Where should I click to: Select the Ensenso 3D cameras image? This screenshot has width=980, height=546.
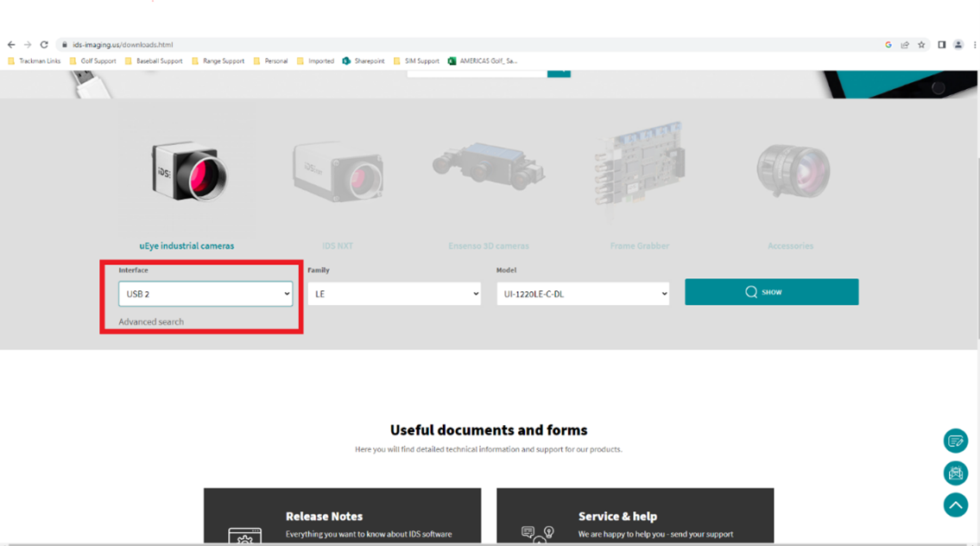489,166
